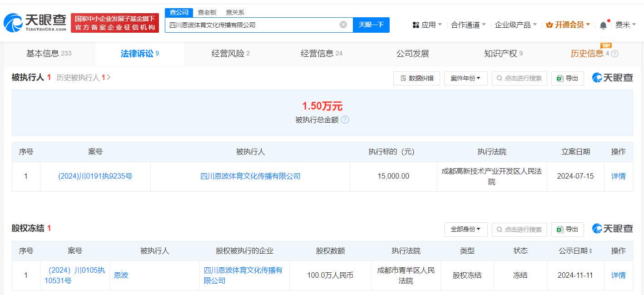The image size is (644, 295).
Task: Open the 法律诉讼 tab
Action: point(140,54)
